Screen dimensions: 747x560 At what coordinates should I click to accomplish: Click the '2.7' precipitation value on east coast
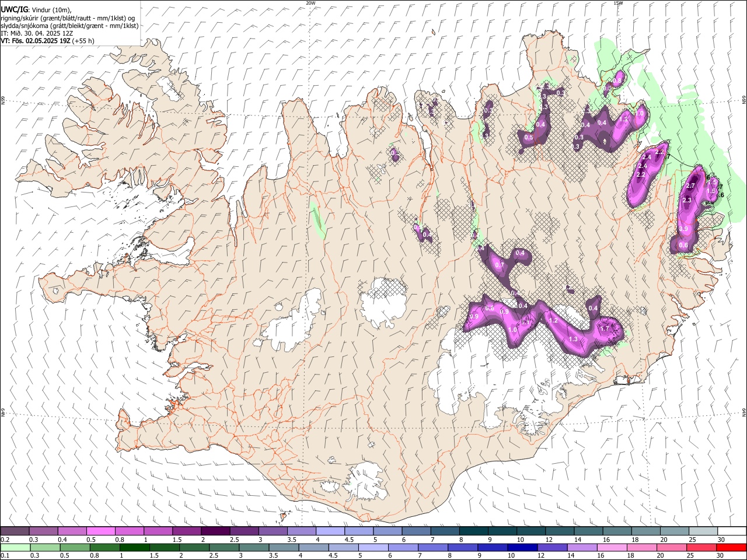690,185
